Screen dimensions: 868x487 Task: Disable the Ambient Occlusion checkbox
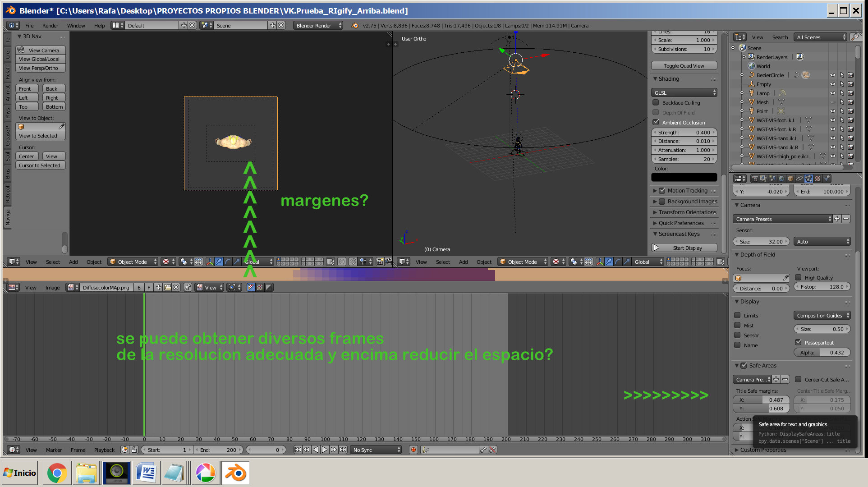656,123
